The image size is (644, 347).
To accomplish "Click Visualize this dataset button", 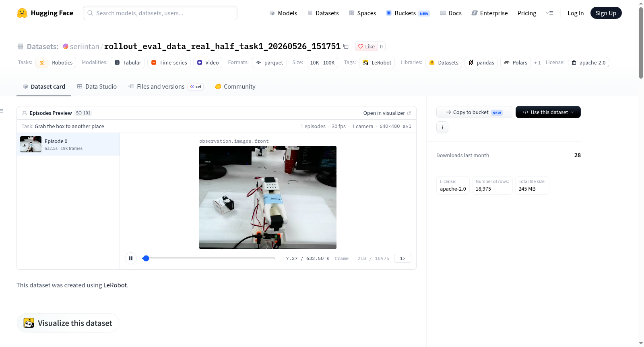I will click(x=68, y=323).
